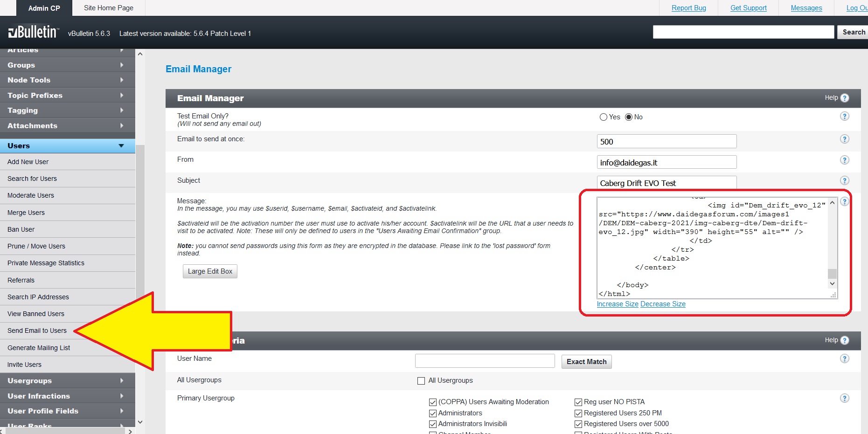The height and width of the screenshot is (434, 868).
Task: Focus the Subject input field
Action: tap(667, 183)
